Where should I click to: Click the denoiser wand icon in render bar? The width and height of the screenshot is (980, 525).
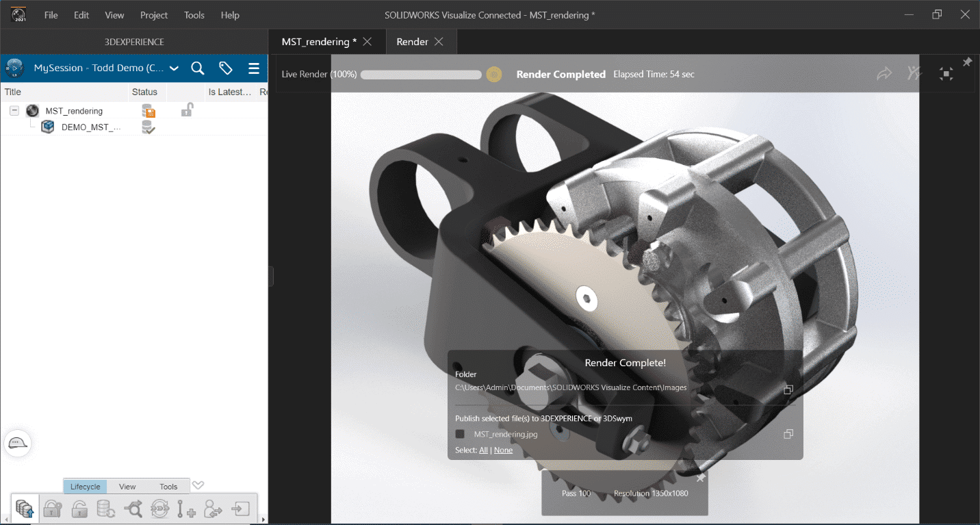point(915,73)
